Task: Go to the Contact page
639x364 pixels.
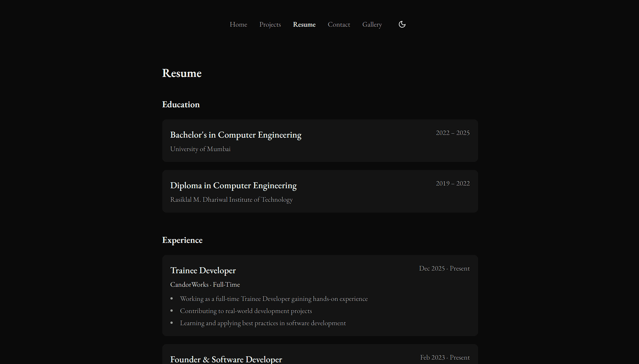Action: [x=339, y=24]
